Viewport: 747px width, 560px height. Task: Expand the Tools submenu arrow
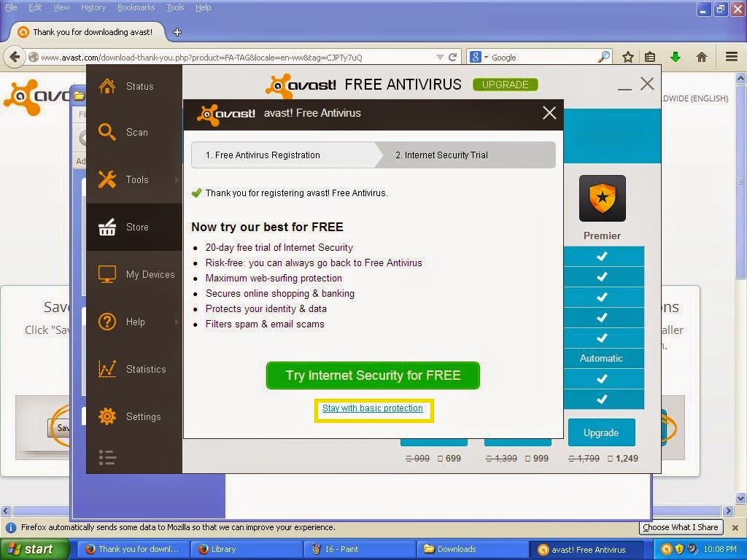point(177,179)
